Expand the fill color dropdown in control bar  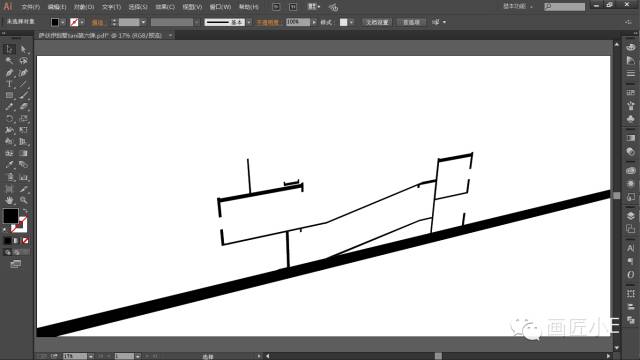[63, 22]
